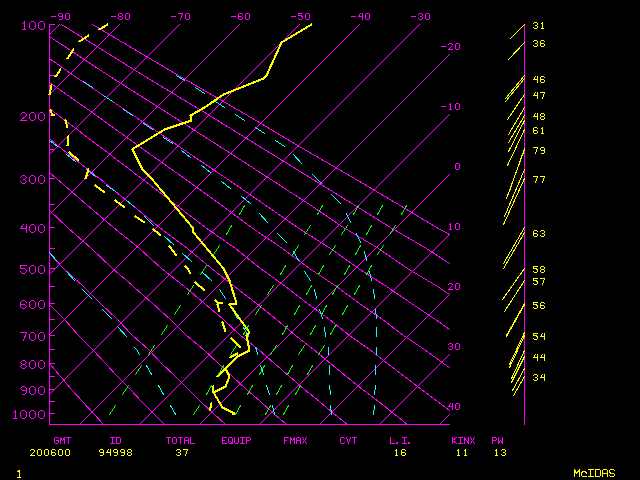This screenshot has height=480, width=640.
Task: Select the -50 temperature axis label
Action: (x=300, y=17)
